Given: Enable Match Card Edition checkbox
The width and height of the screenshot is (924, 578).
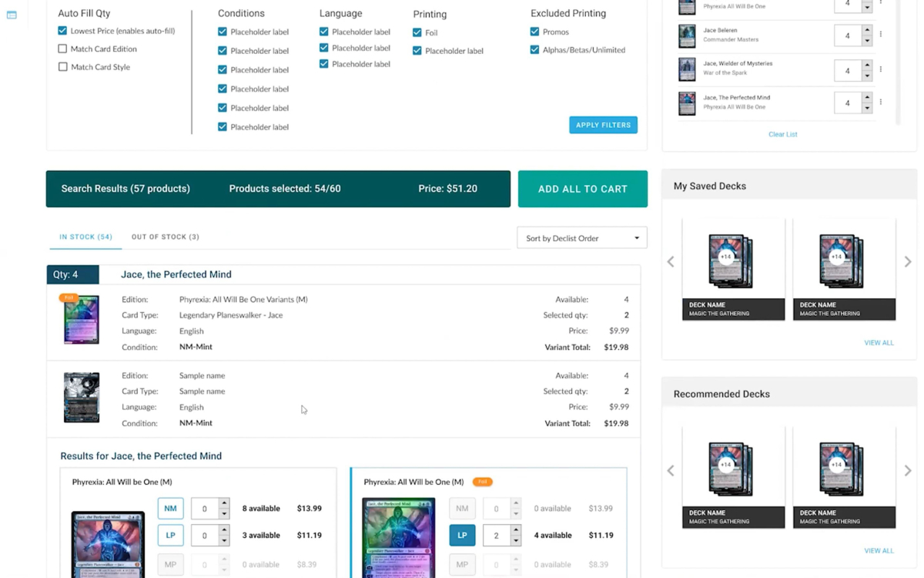Looking at the screenshot, I should tap(62, 49).
